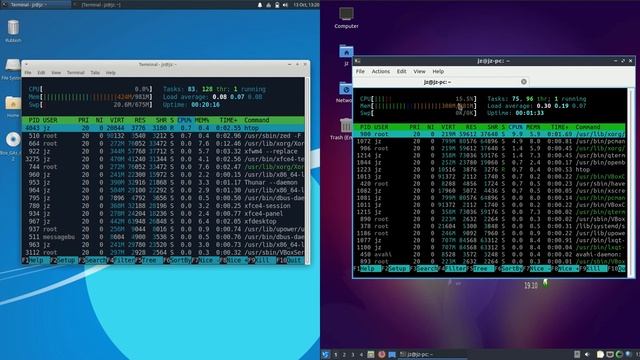Open Help menu in right QTerminal window
Screen dimensions: 640x360
[x=438, y=71]
